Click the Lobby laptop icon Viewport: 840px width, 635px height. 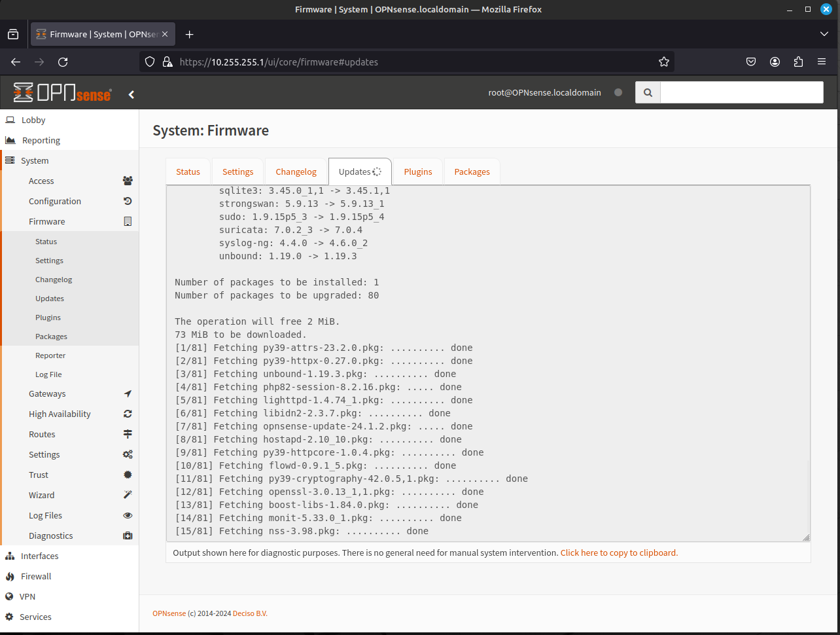pos(10,120)
